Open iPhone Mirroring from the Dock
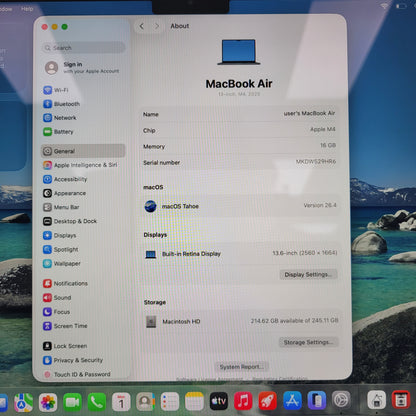The height and width of the screenshot is (416, 416). pos(317,400)
